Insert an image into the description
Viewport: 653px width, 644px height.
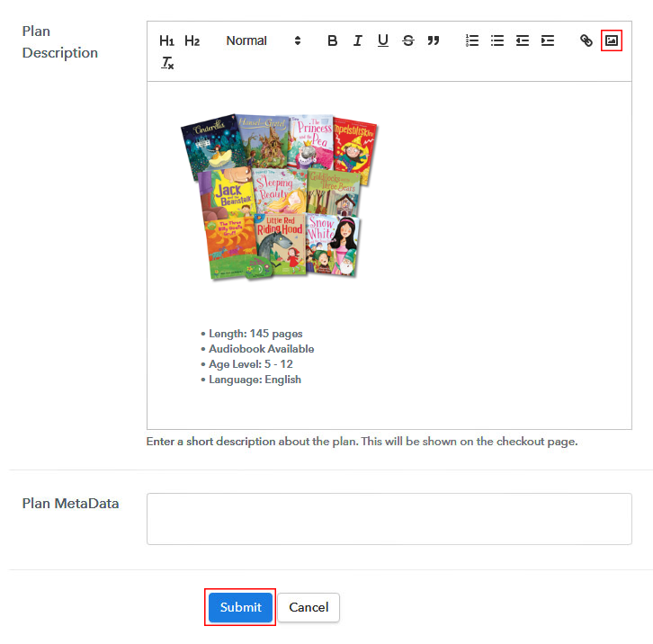pyautogui.click(x=612, y=40)
